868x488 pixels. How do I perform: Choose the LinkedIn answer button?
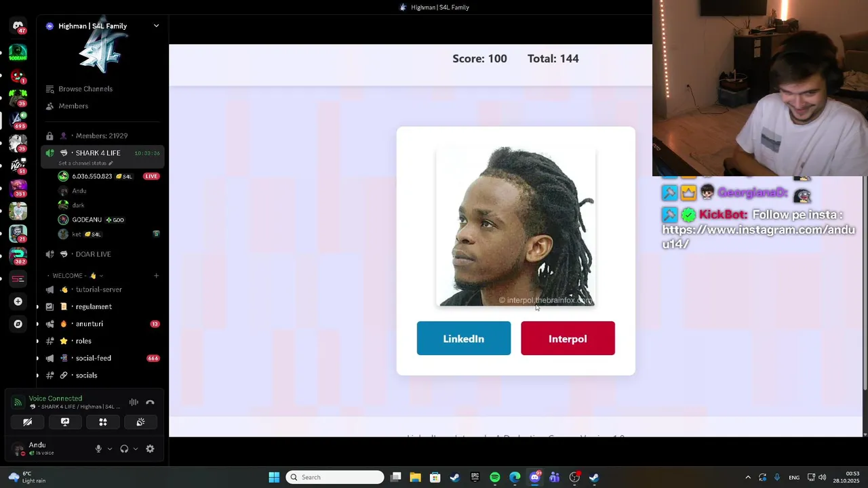coord(464,338)
